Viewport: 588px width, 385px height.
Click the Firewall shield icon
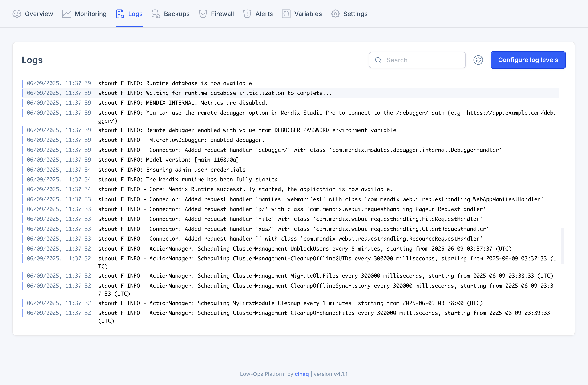point(203,14)
